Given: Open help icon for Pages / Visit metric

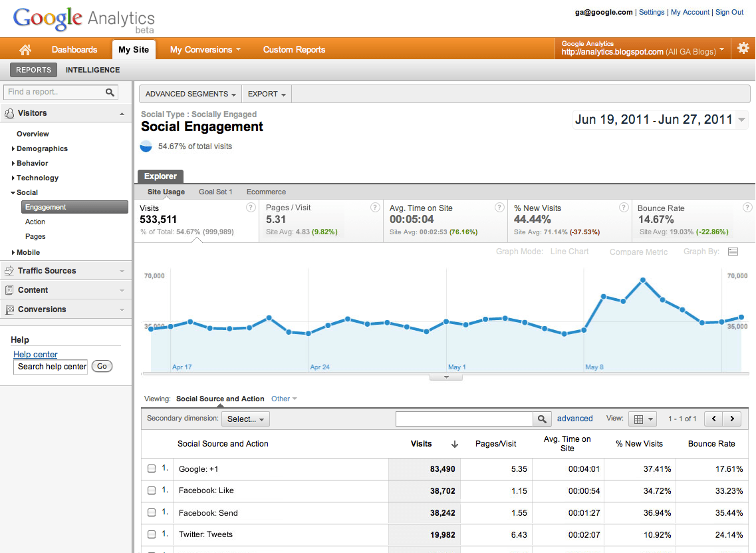Looking at the screenshot, I should coord(375,208).
